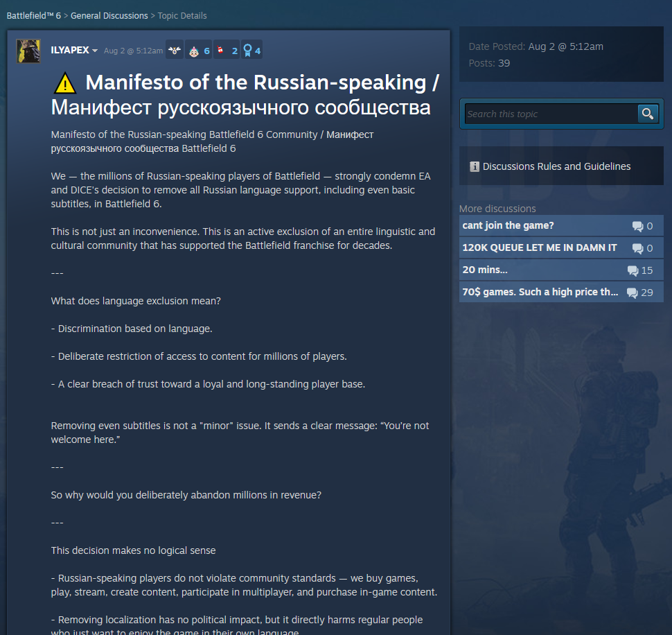This screenshot has height=635, width=672.
Task: Click the topic title 'Manifesto of the Russian-speaking'
Action: [x=245, y=94]
